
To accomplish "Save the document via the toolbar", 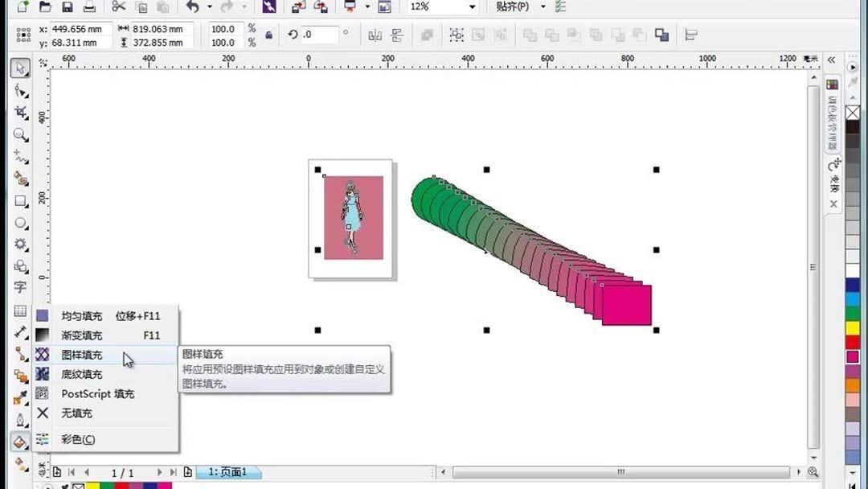I will (x=68, y=7).
